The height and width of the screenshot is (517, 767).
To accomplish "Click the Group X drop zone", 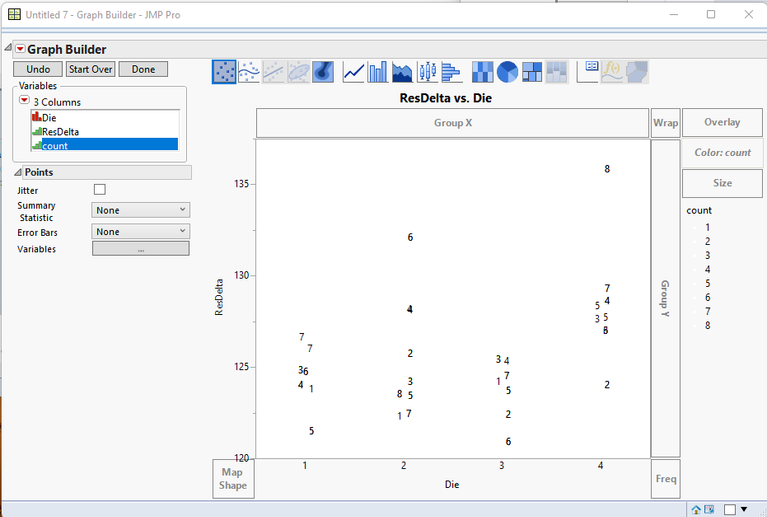I will (x=452, y=123).
